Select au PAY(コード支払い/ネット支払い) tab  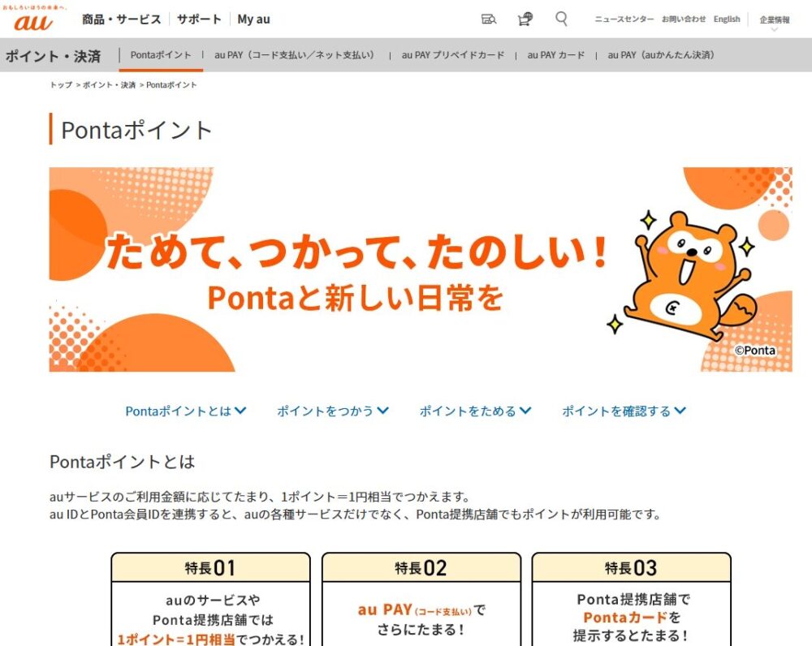pos(294,55)
